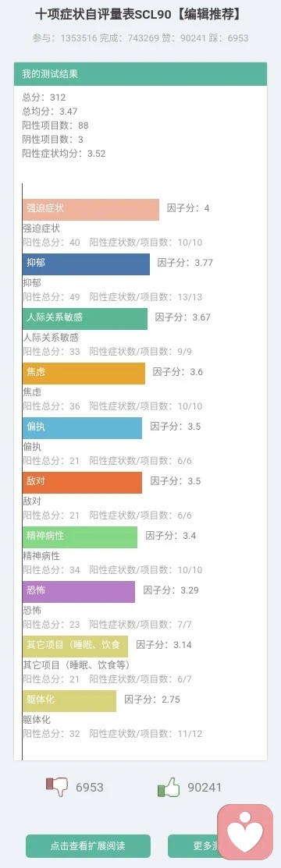Screen dimensions: 281x868
Task: Tap the green thumbs-up like icon
Action: click(x=169, y=787)
